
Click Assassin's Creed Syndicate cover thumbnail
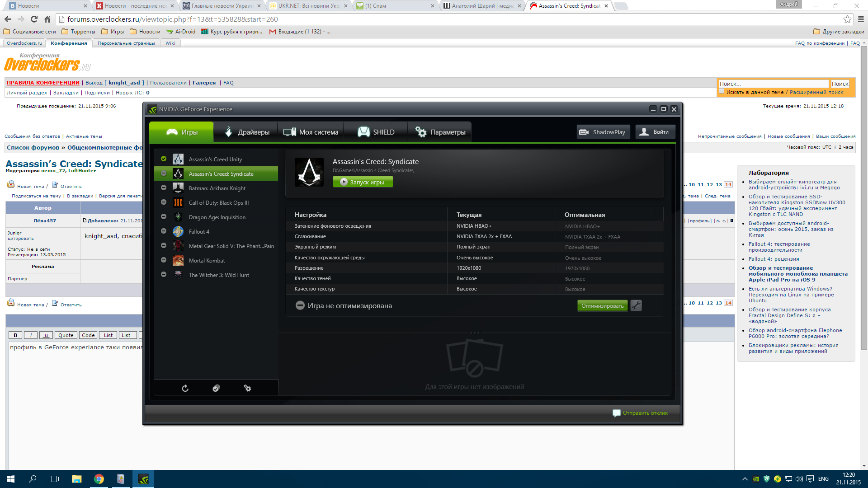[x=309, y=172]
